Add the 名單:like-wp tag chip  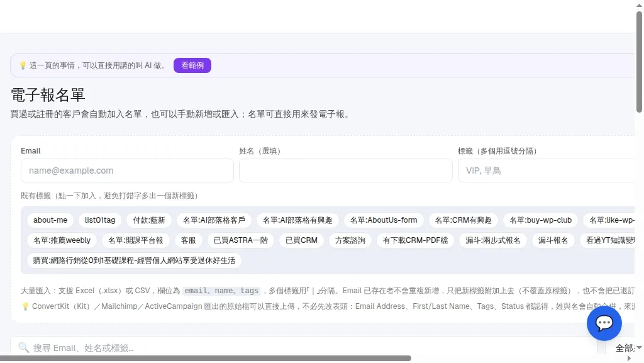pyautogui.click(x=609, y=220)
